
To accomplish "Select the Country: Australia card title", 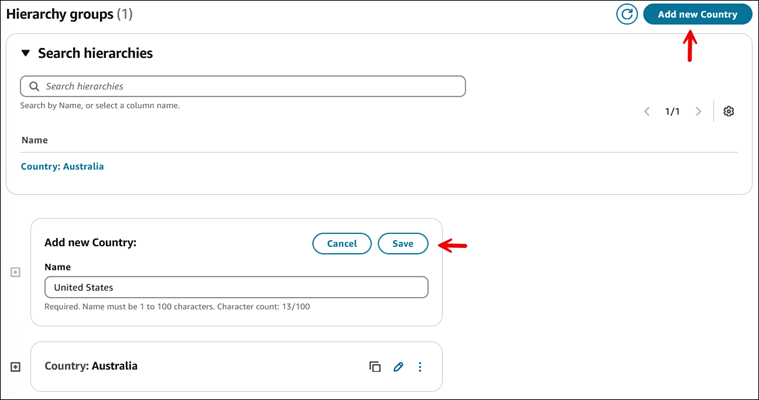I will (91, 366).
